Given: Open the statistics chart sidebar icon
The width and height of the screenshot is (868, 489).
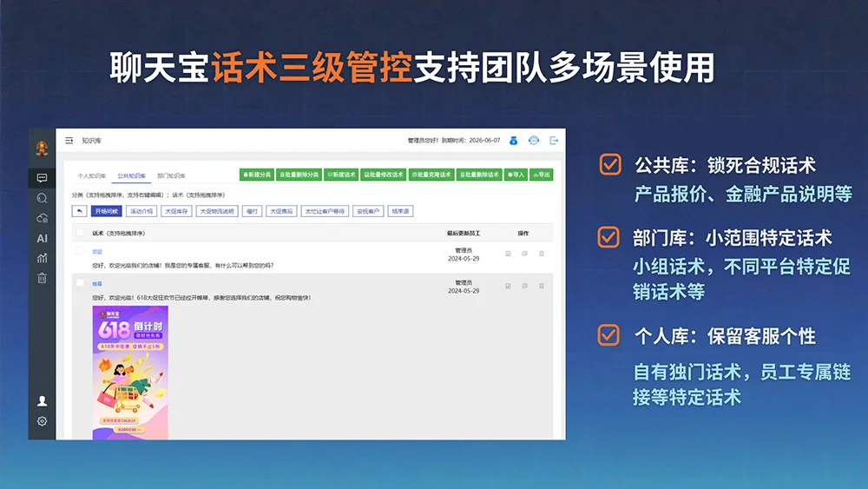Looking at the screenshot, I should pos(42,258).
